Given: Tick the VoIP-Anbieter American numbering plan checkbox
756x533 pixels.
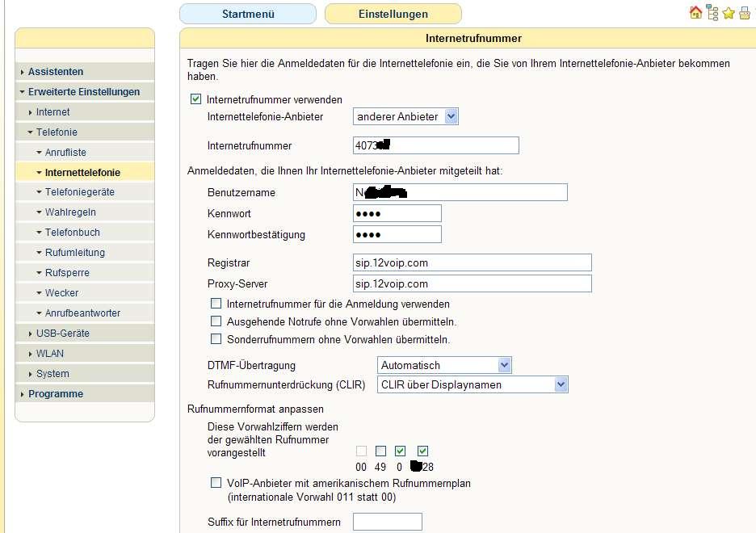Looking at the screenshot, I should point(216,483).
